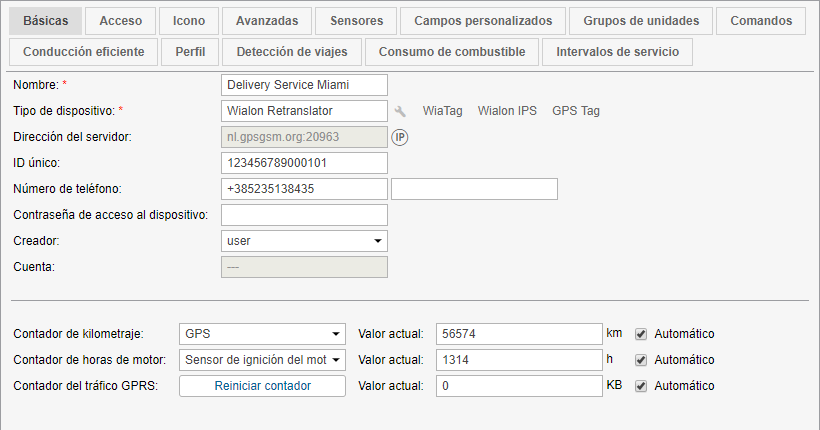820x430 pixels.
Task: Click the IP icon beside server address
Action: coord(399,137)
